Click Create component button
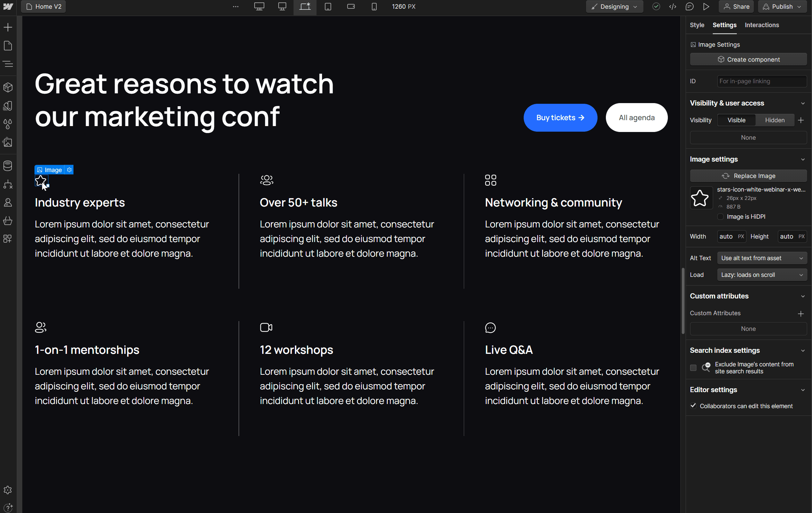The height and width of the screenshot is (513, 812). [748, 60]
